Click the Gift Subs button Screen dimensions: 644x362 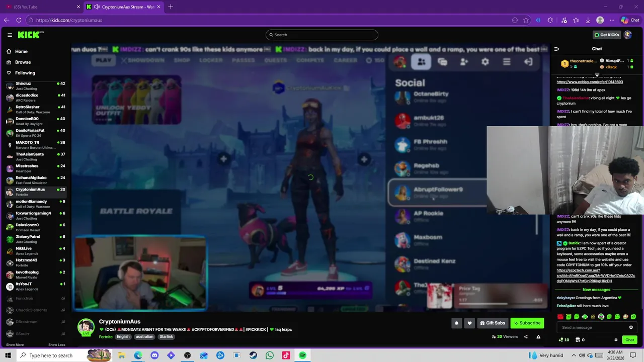[492, 323]
